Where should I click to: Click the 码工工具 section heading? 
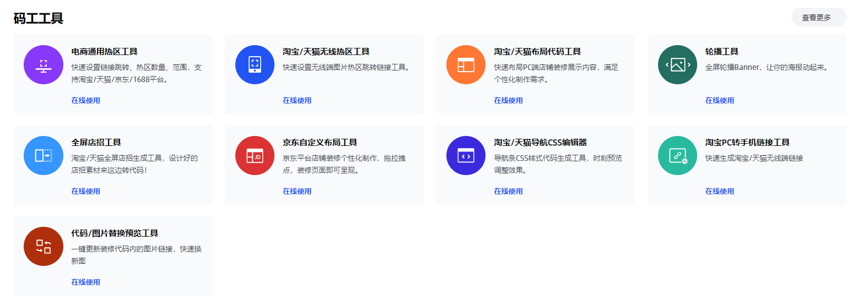(x=39, y=18)
